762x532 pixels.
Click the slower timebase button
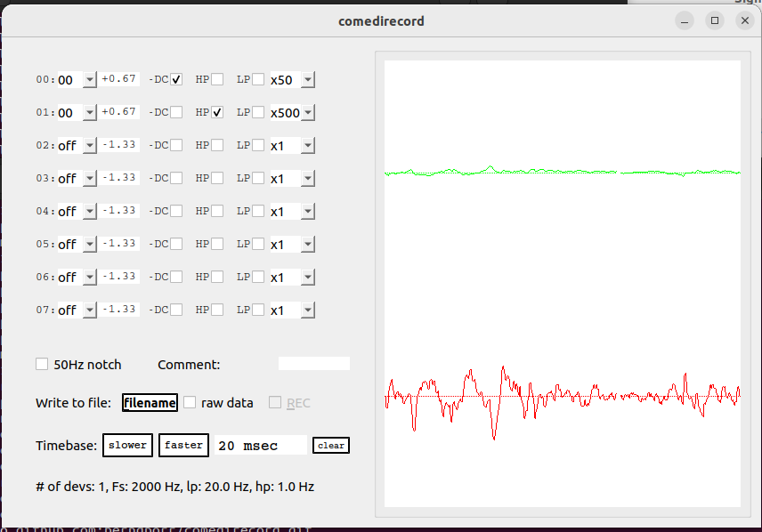click(x=128, y=445)
